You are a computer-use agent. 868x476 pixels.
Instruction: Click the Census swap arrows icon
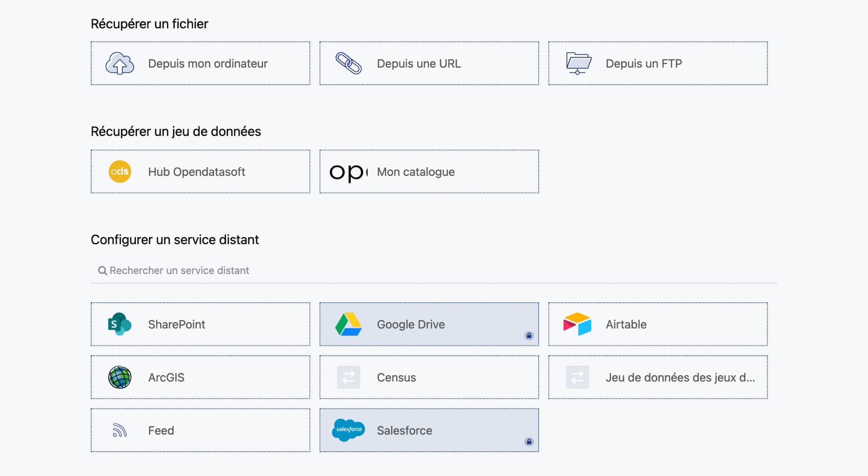coord(349,377)
